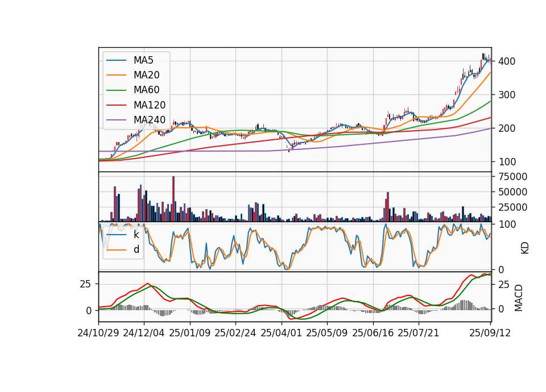Click the 0 tick on left MACD axis

89,311
